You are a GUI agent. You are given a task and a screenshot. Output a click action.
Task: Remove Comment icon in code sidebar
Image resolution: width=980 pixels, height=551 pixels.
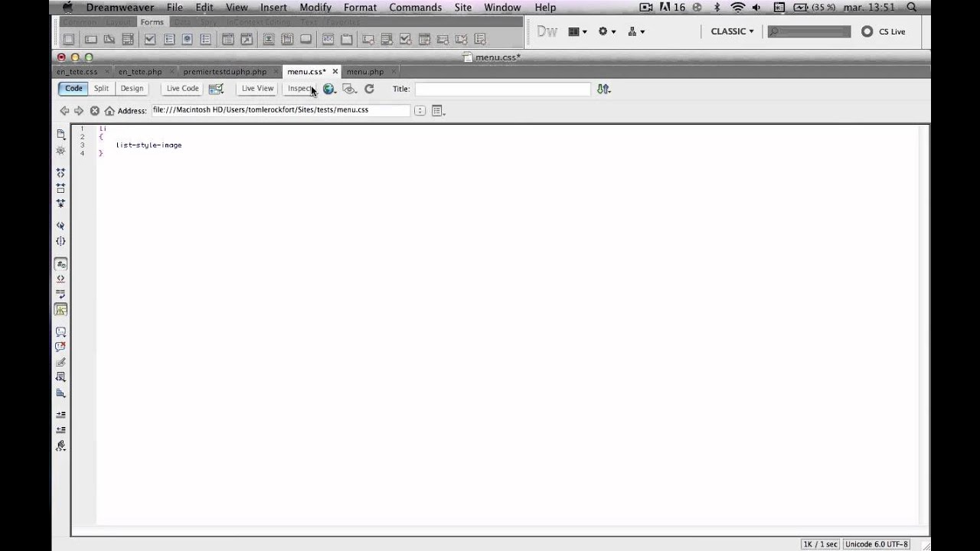(60, 347)
